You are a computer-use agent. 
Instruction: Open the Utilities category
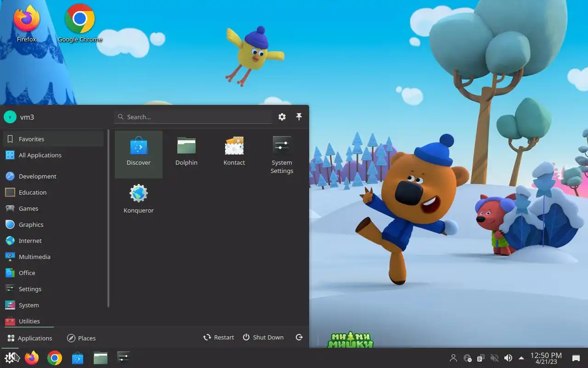[53, 321]
